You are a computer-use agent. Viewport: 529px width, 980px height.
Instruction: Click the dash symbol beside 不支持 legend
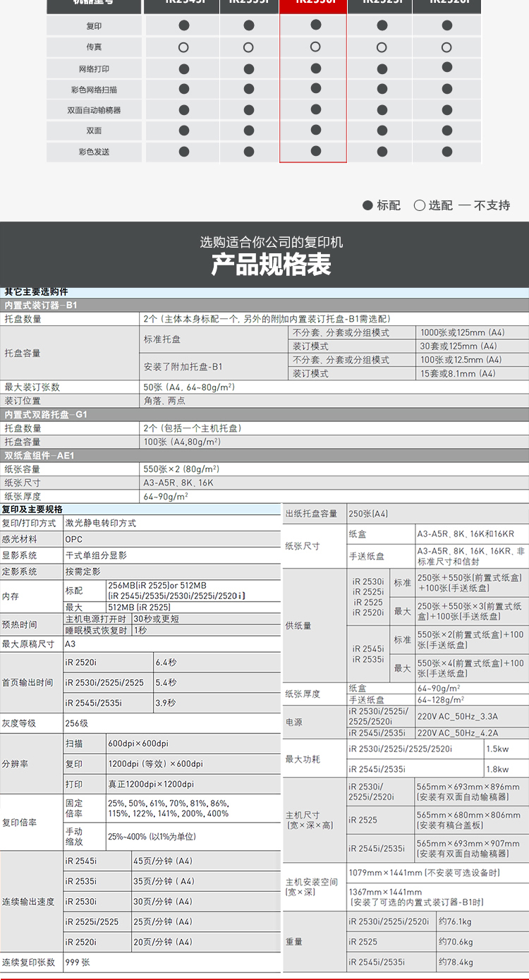[464, 205]
